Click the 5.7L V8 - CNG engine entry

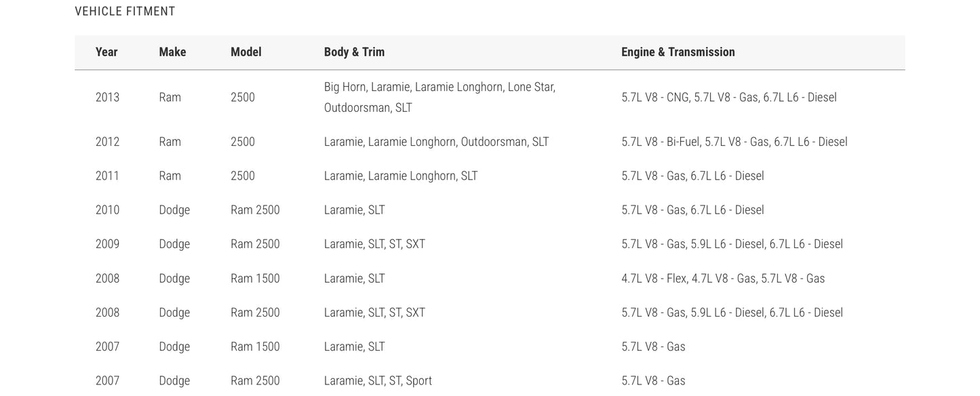[x=654, y=98]
